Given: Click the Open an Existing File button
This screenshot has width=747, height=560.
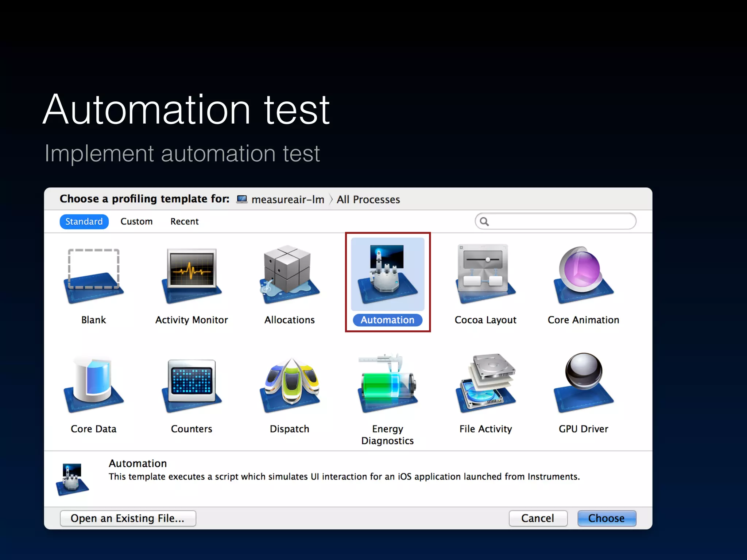Looking at the screenshot, I should tap(128, 518).
